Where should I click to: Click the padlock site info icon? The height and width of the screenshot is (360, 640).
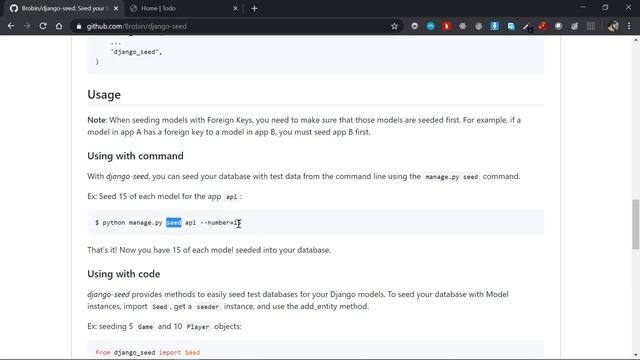point(79,26)
